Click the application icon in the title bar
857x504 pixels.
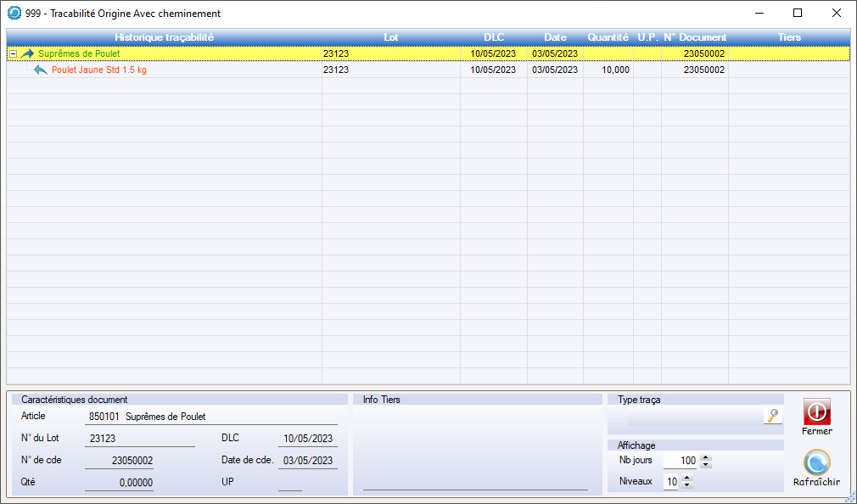click(14, 14)
